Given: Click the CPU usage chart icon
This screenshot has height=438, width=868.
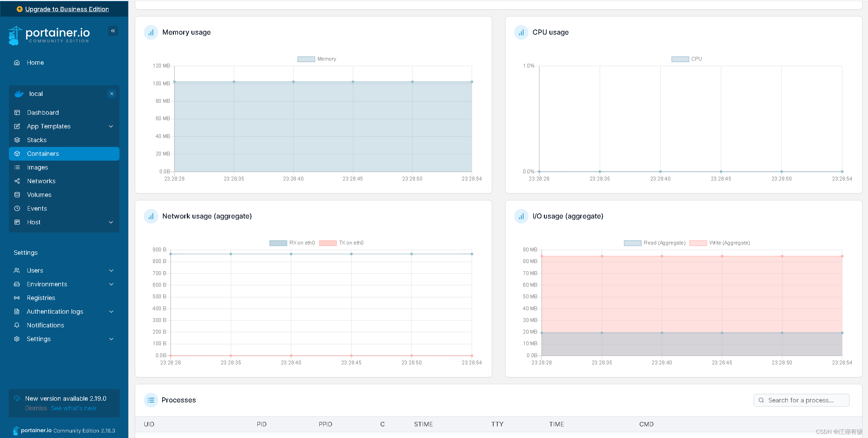Looking at the screenshot, I should (521, 33).
